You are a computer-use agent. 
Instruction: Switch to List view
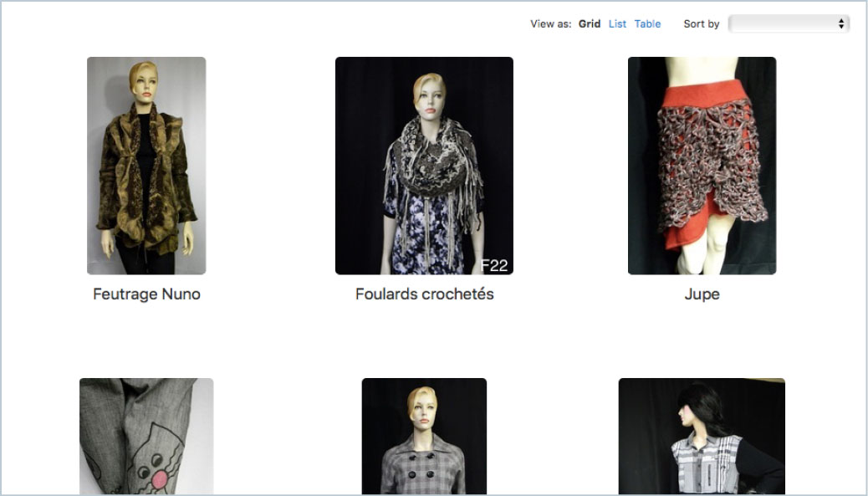pos(617,23)
